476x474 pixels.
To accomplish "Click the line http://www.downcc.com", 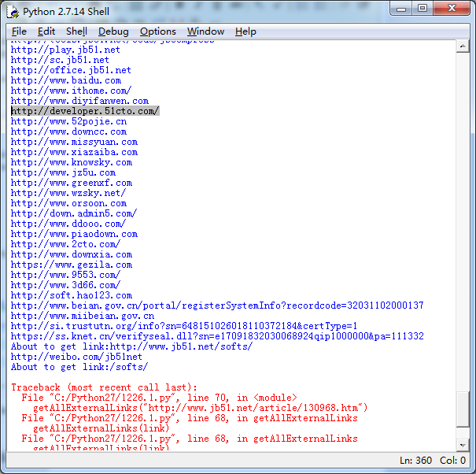I will 68,131.
